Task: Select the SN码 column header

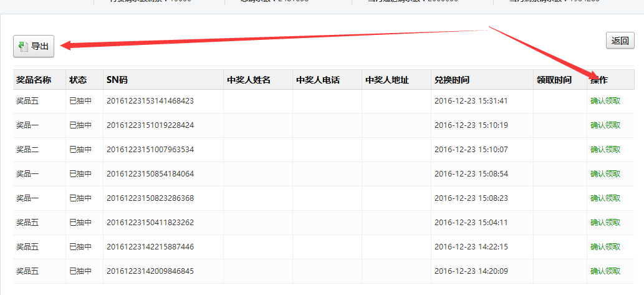Action: click(x=117, y=80)
